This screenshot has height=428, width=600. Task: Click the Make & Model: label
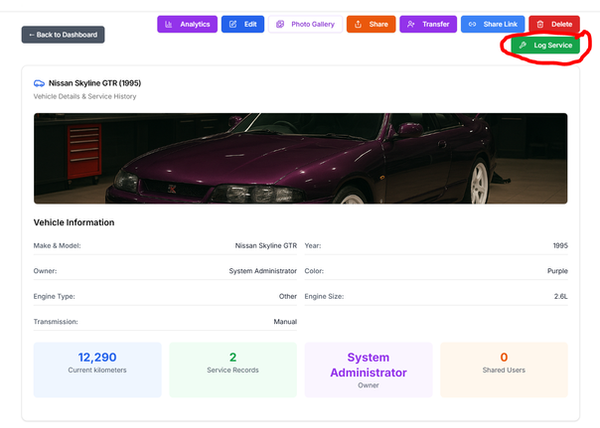click(x=57, y=246)
